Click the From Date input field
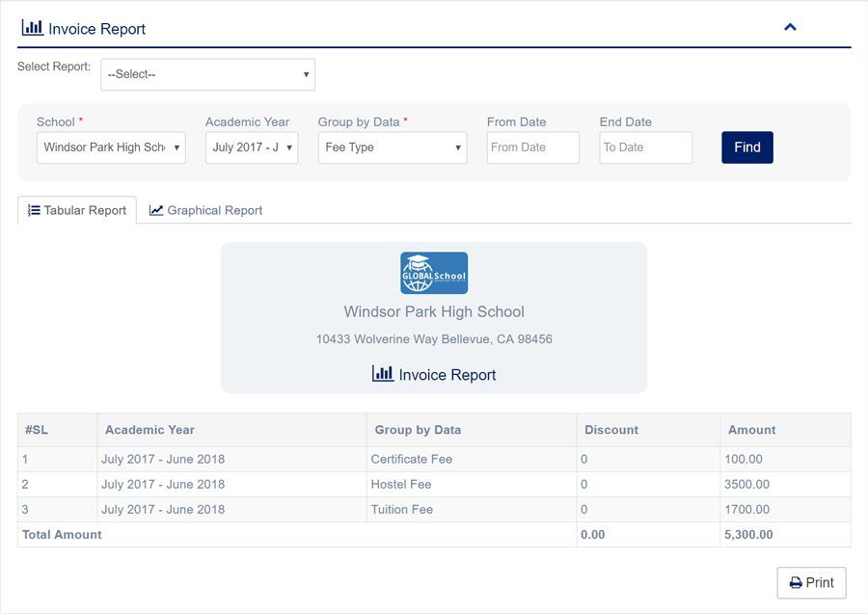 click(x=532, y=147)
